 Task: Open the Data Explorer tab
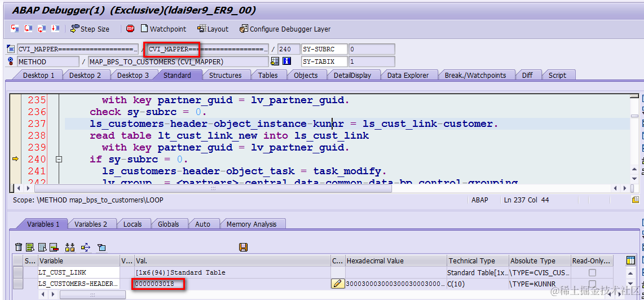(408, 75)
